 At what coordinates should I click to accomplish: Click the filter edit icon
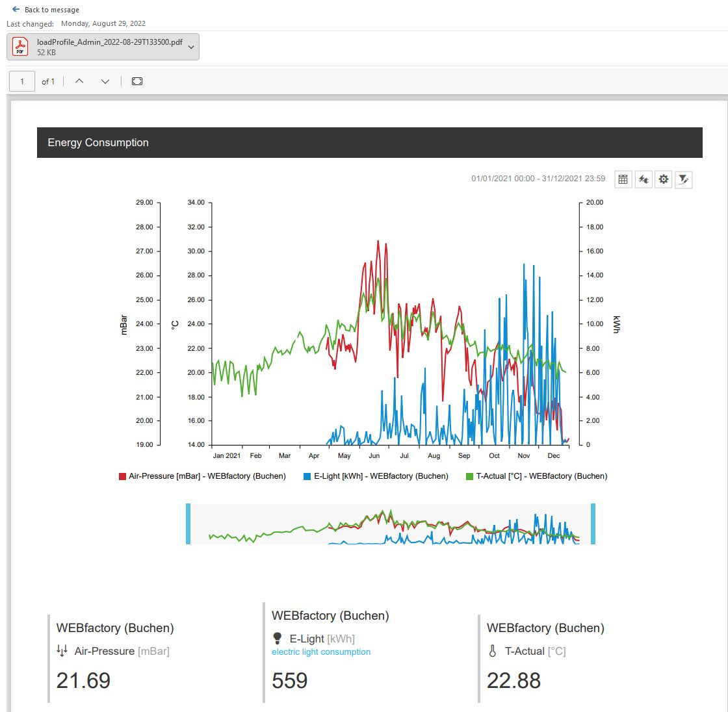pyautogui.click(x=682, y=179)
